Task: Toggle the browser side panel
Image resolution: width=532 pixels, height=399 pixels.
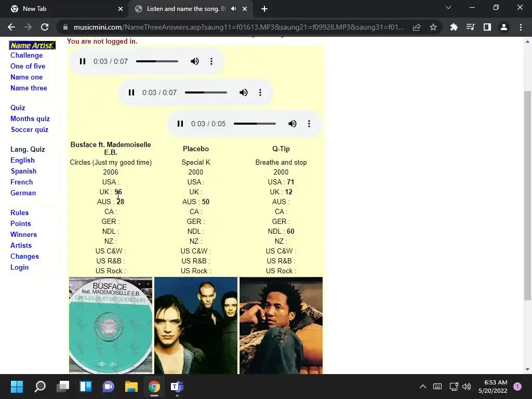Action: tap(487, 27)
